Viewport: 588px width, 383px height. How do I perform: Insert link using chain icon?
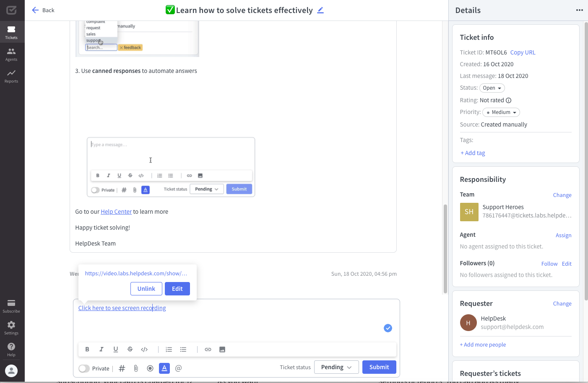(x=208, y=349)
